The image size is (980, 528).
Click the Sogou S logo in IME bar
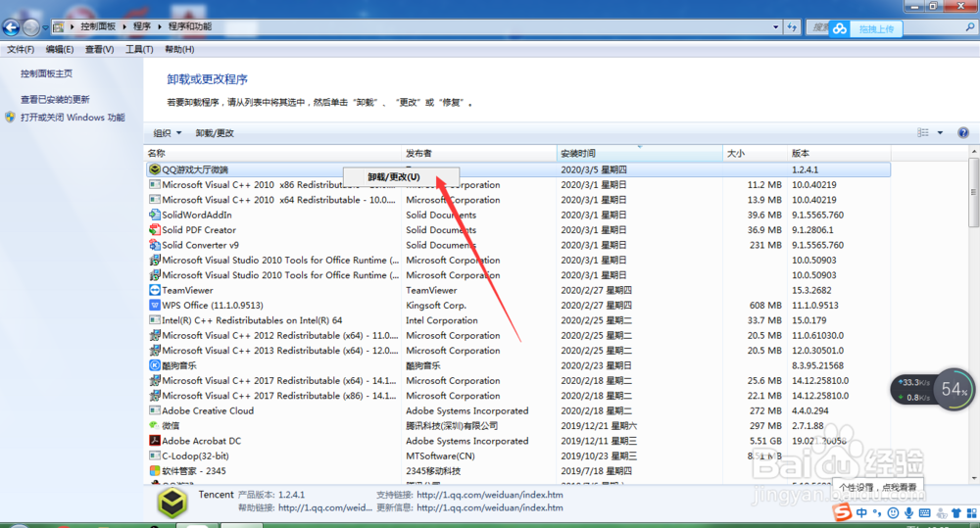(x=842, y=512)
